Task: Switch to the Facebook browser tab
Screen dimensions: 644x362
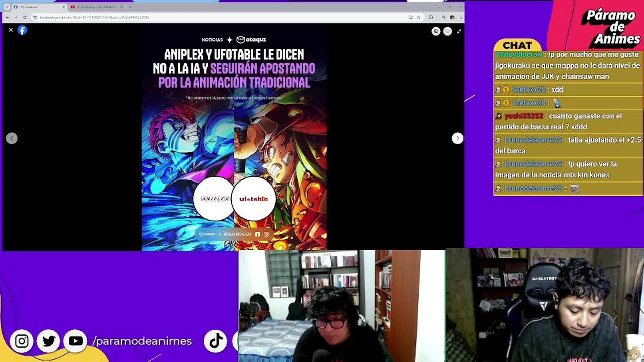Action: (x=39, y=7)
